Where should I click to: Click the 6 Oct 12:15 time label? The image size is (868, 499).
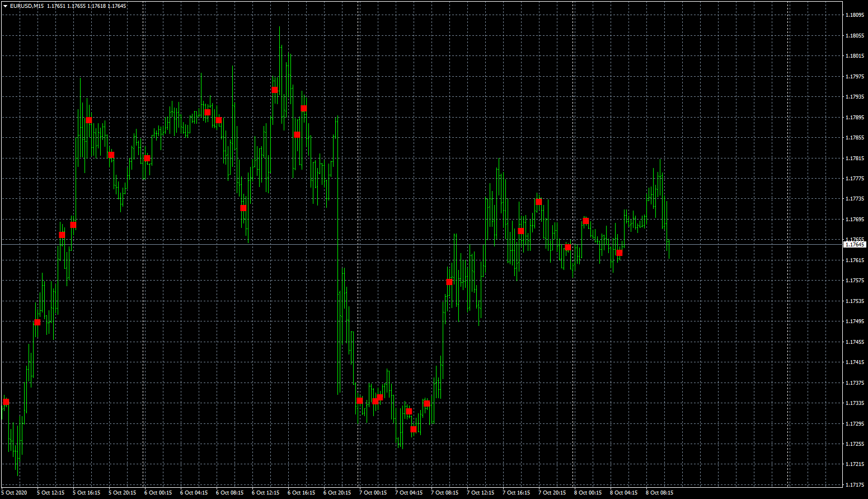[x=266, y=493]
